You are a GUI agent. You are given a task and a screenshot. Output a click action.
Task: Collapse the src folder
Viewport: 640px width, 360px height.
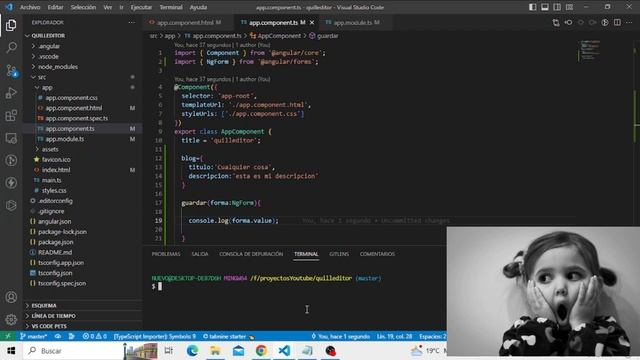coord(42,77)
